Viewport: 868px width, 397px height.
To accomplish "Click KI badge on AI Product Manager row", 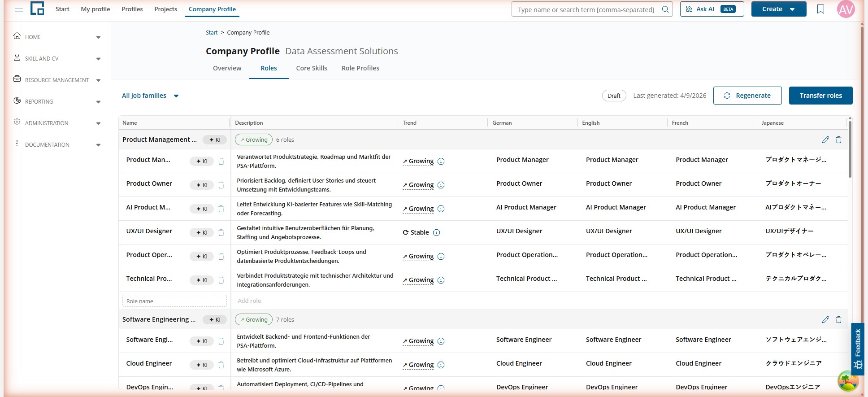I will click(x=202, y=209).
